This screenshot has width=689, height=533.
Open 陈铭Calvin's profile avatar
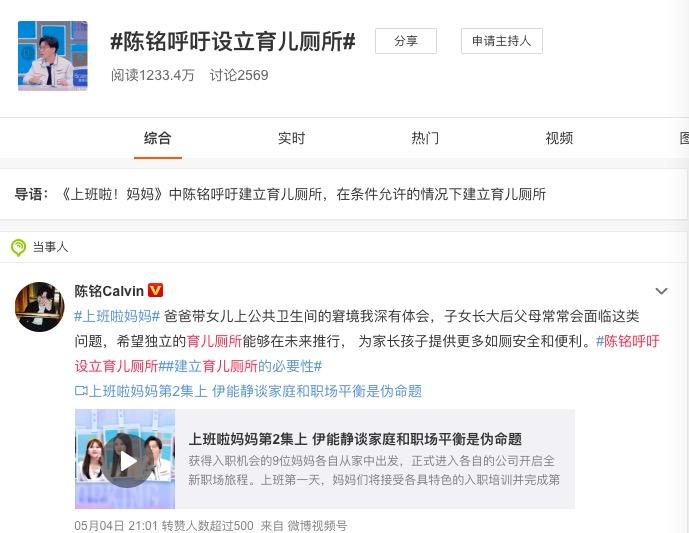coord(40,307)
